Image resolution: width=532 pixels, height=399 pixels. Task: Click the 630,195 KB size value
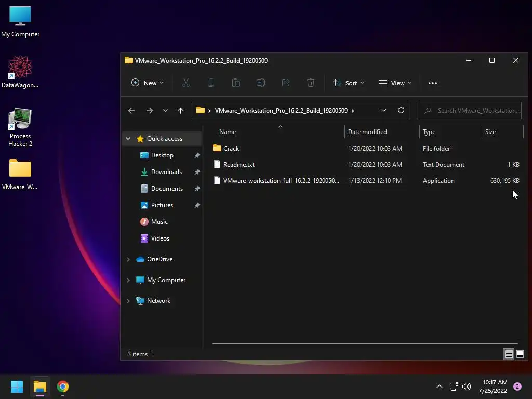pyautogui.click(x=505, y=181)
